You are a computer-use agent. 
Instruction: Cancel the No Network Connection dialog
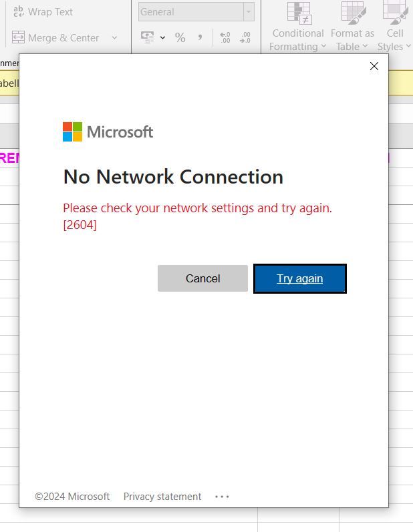tap(202, 278)
